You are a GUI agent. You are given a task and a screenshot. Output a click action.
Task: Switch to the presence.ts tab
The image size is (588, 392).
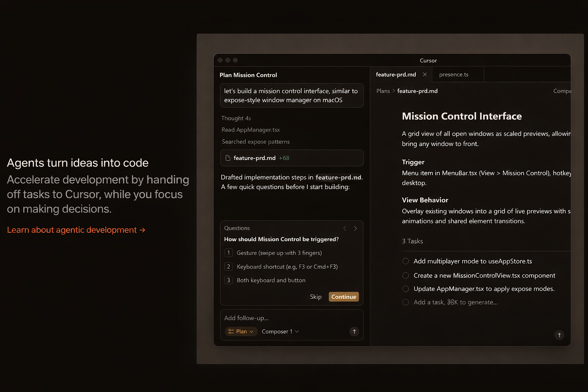454,75
